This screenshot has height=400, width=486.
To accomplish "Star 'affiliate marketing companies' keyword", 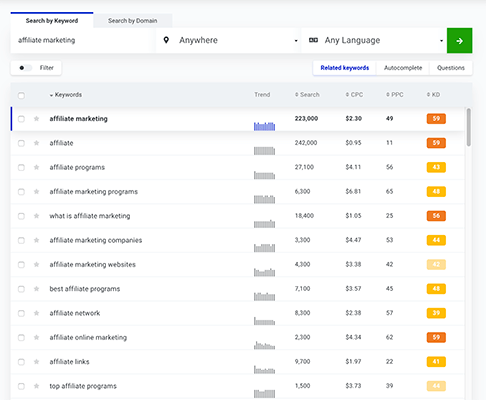I will 37,240.
